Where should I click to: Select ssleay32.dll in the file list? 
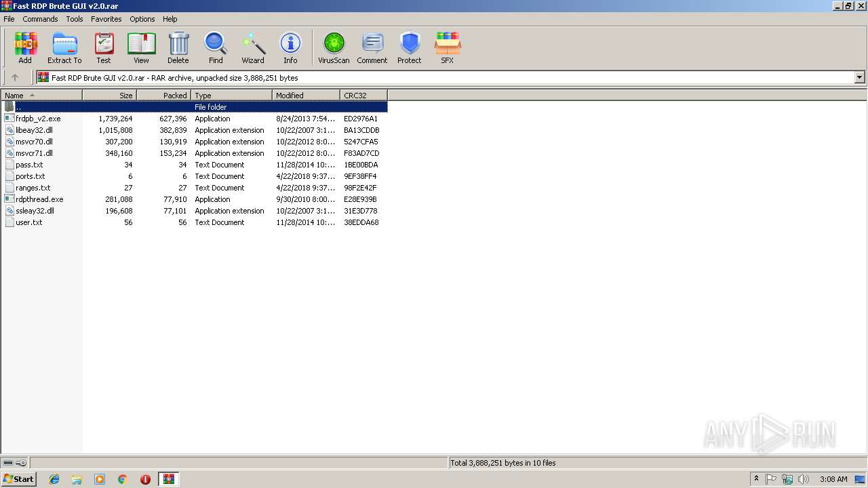[x=35, y=211]
